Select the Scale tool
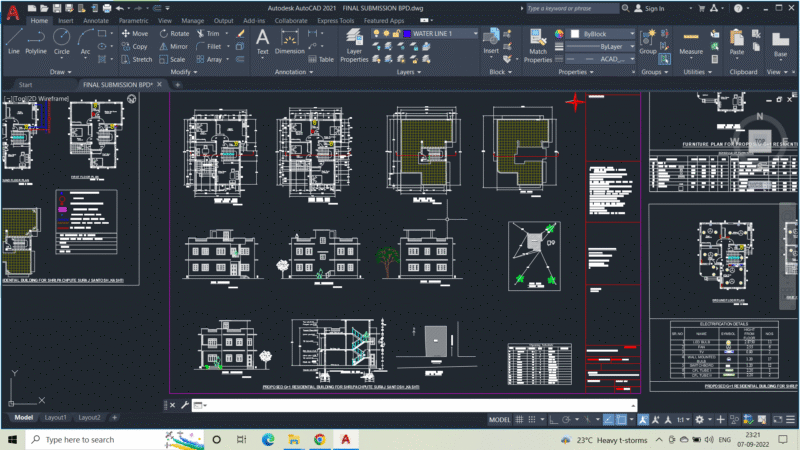Viewport: 800px width, 450px height. point(172,59)
